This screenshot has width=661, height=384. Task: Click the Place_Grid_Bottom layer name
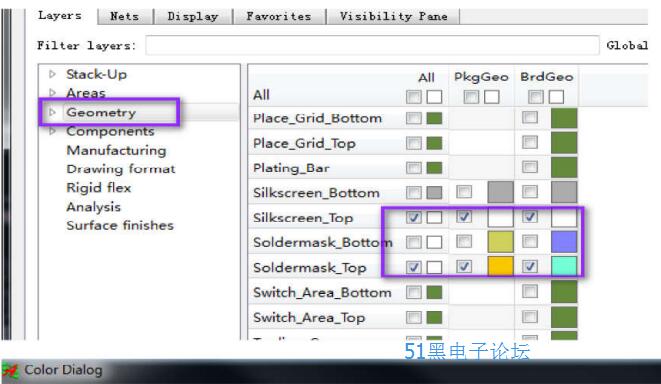point(317,118)
